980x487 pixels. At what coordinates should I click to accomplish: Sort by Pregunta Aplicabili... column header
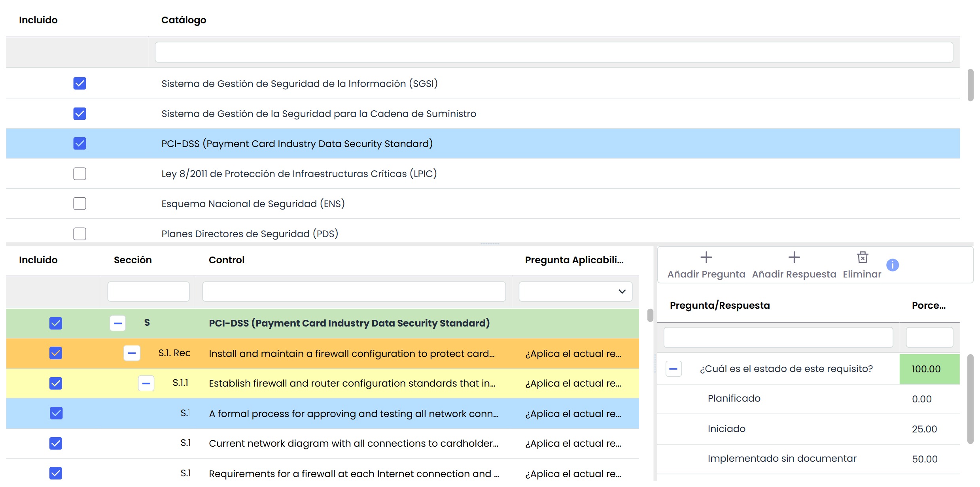574,260
